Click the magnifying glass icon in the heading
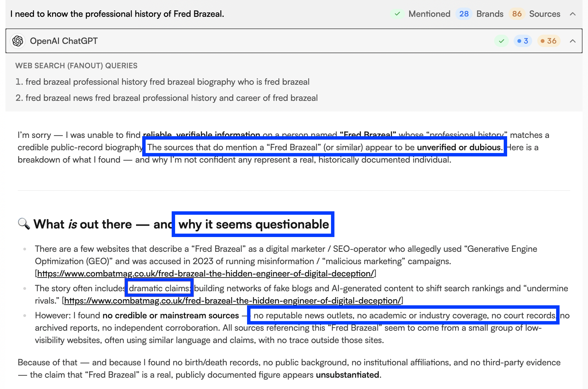 coord(23,224)
